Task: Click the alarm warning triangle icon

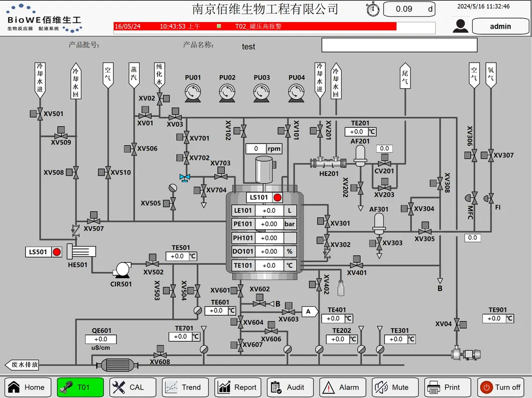Action: click(x=329, y=387)
